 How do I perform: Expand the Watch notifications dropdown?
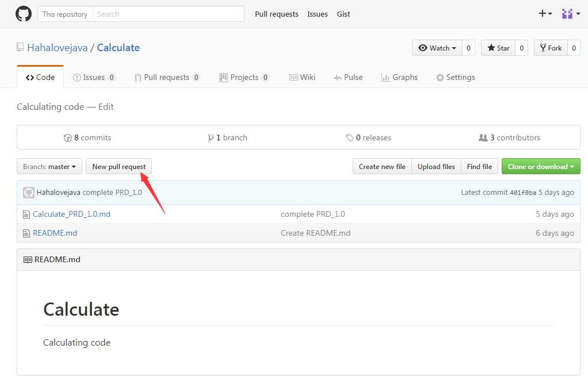click(437, 48)
